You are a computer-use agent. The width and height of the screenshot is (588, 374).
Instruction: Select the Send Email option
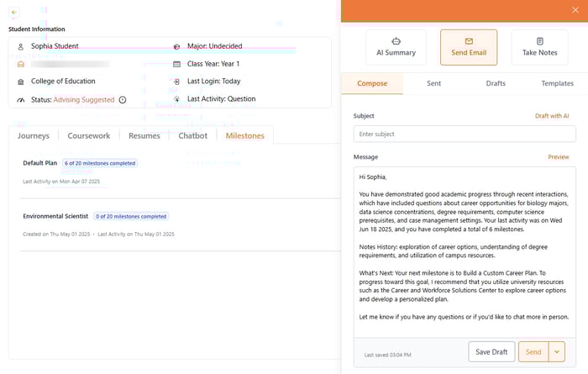click(469, 47)
